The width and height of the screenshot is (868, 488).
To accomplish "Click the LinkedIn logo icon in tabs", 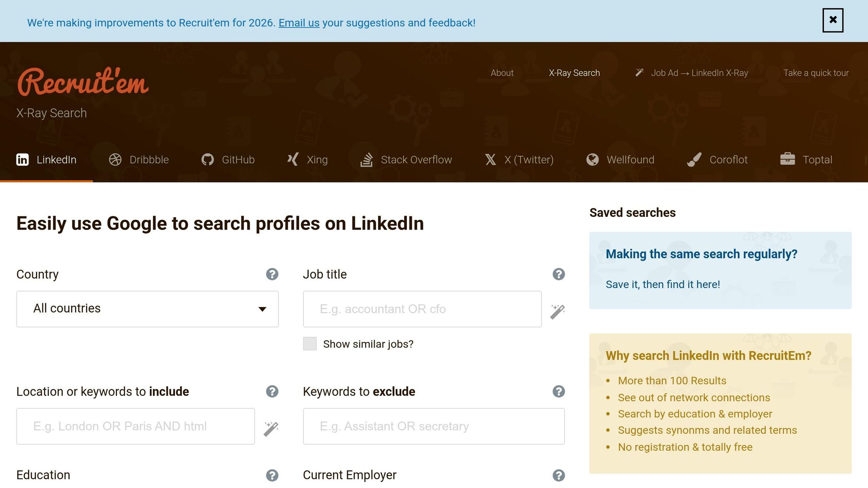I will 22,160.
